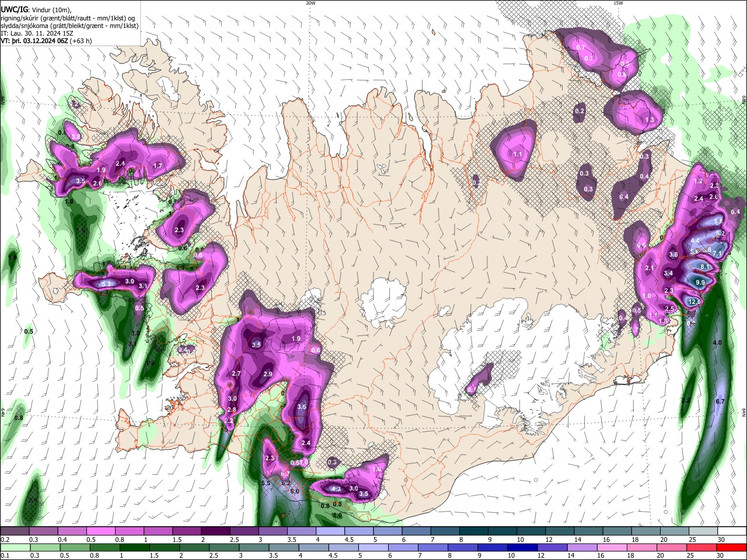Click the 6.0 value on the southwest coast
Screen dimensions: 747x560
(295, 491)
